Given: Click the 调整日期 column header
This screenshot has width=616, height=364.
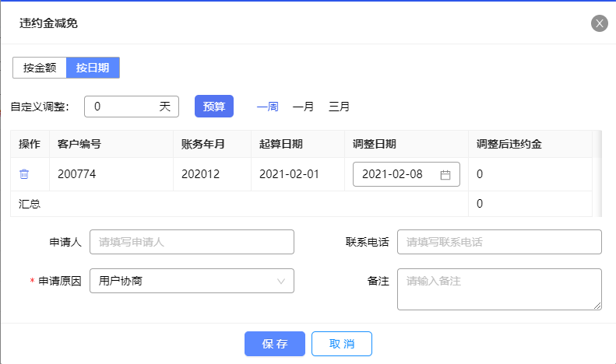Looking at the screenshot, I should tap(407, 144).
